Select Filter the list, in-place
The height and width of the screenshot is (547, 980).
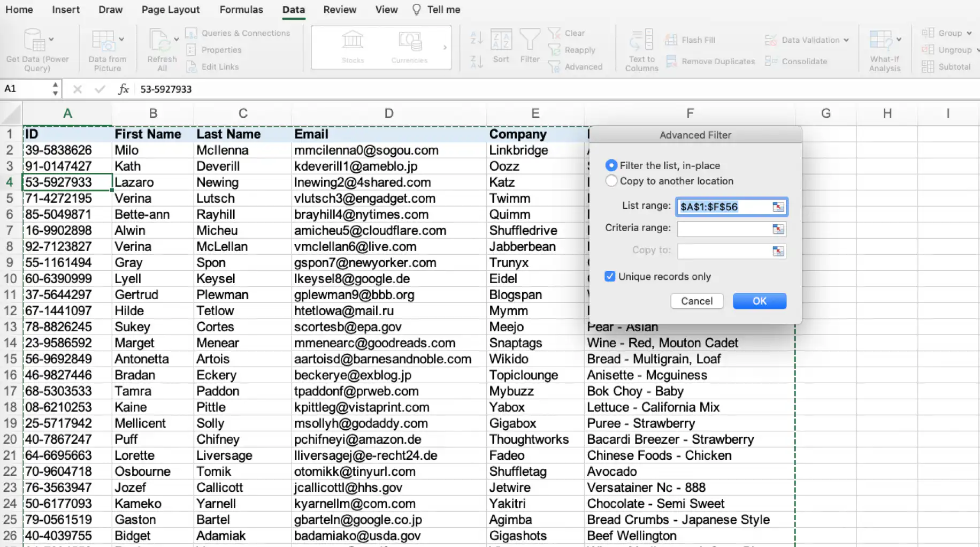pos(611,165)
